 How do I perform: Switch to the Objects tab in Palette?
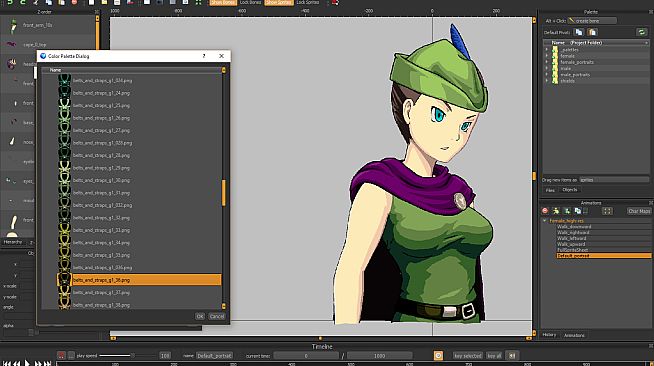pos(569,190)
